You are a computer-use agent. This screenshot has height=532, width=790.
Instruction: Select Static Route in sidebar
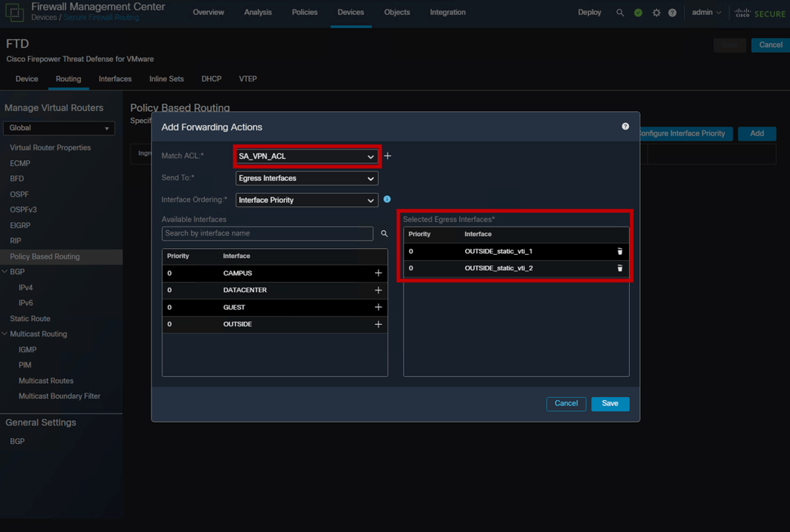[x=31, y=318]
